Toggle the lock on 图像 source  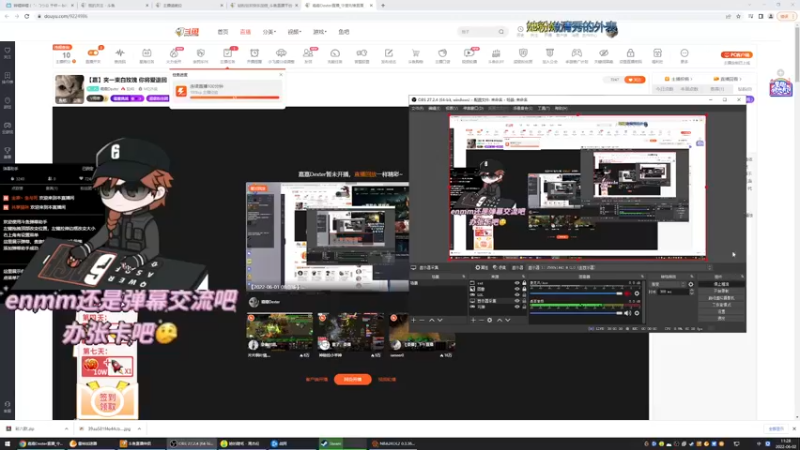point(524,289)
